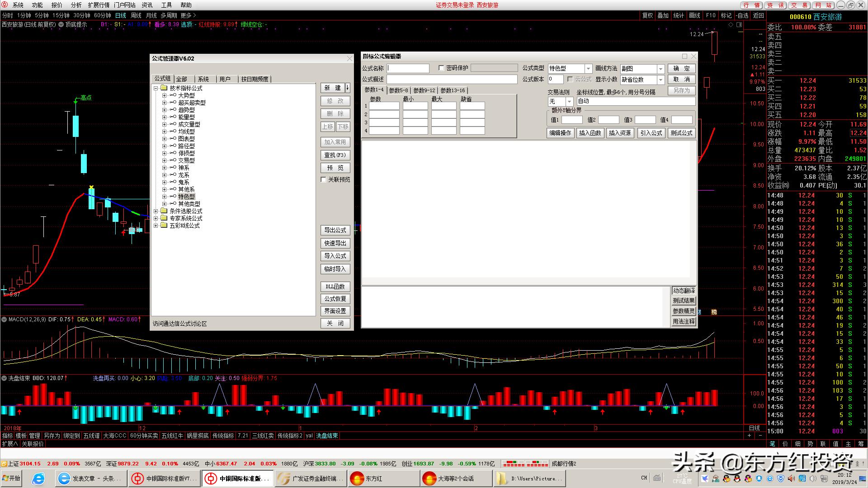This screenshot has width=868, height=488.
Task: Click the plus zoom icon below 日线
Action: coord(749,436)
